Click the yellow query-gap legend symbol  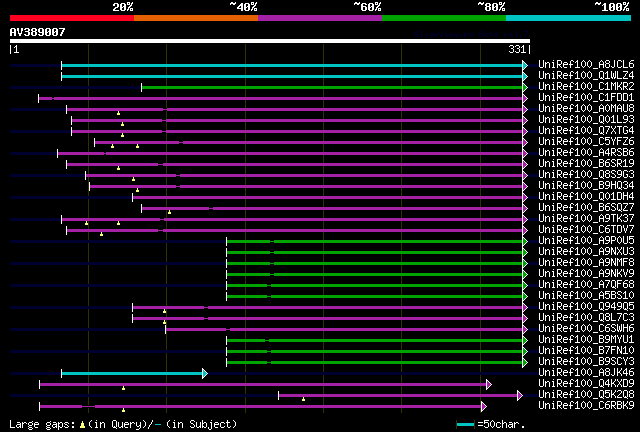coord(82,425)
